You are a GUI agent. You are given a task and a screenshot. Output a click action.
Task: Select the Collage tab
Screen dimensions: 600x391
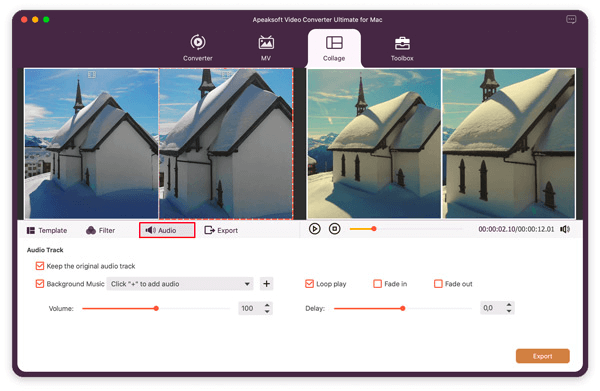click(334, 48)
